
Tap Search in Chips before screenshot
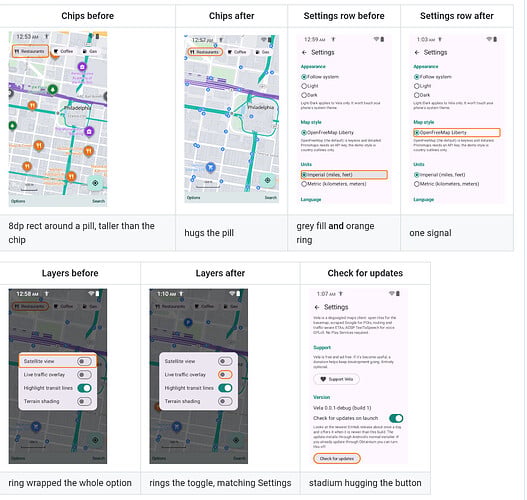[98, 201]
